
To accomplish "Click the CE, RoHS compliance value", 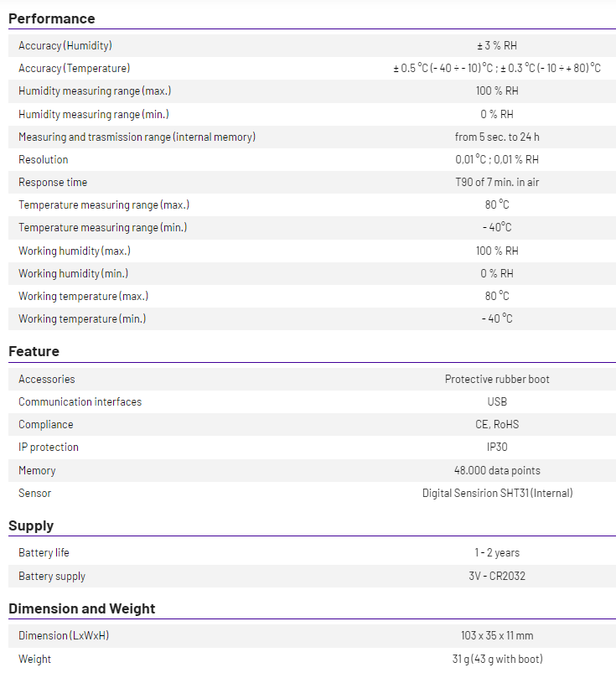I will tap(497, 425).
